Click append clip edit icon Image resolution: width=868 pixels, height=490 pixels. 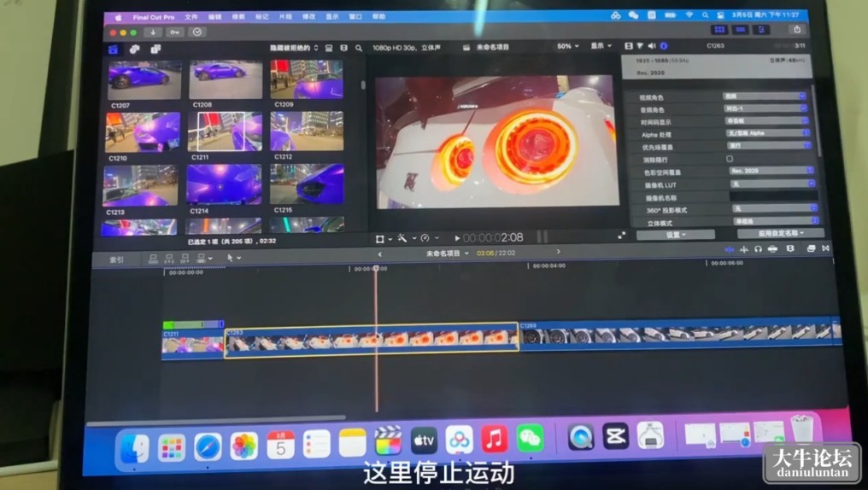click(x=185, y=259)
